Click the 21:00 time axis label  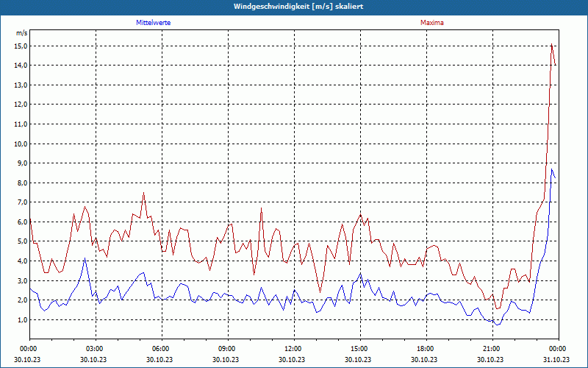(x=492, y=349)
